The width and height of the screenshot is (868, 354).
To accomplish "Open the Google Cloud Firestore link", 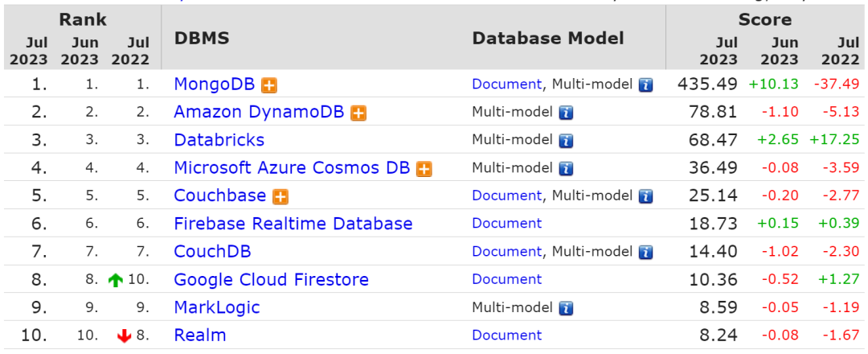I will [x=271, y=280].
